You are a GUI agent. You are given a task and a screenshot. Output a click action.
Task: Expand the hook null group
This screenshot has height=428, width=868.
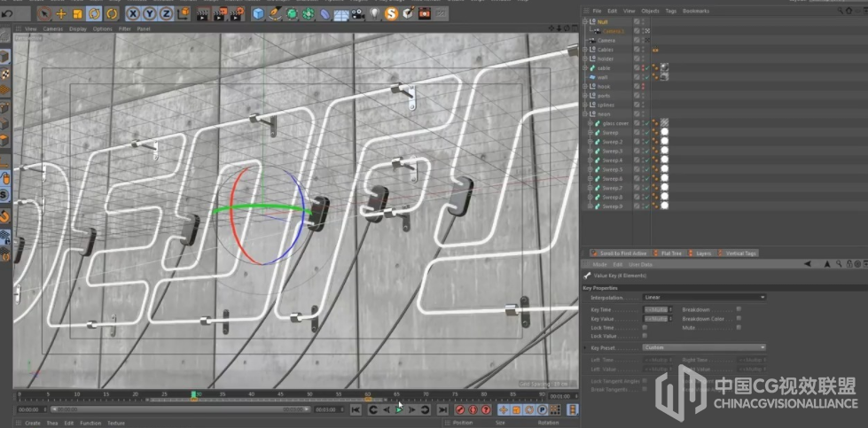[x=585, y=86]
